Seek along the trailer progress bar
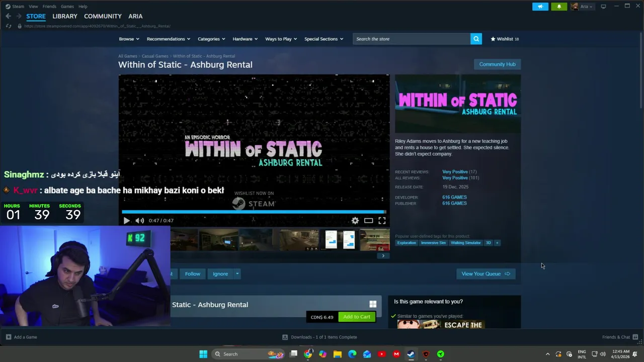This screenshot has width=644, height=362. pos(254,212)
